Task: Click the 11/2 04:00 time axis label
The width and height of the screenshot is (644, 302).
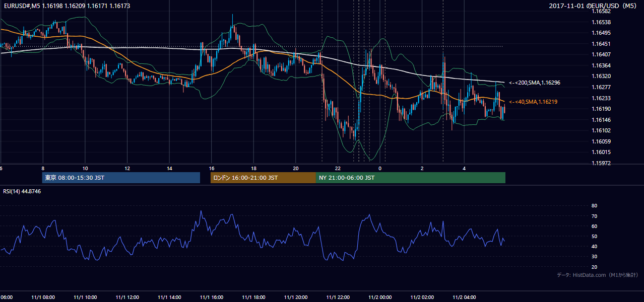Action: (464, 297)
